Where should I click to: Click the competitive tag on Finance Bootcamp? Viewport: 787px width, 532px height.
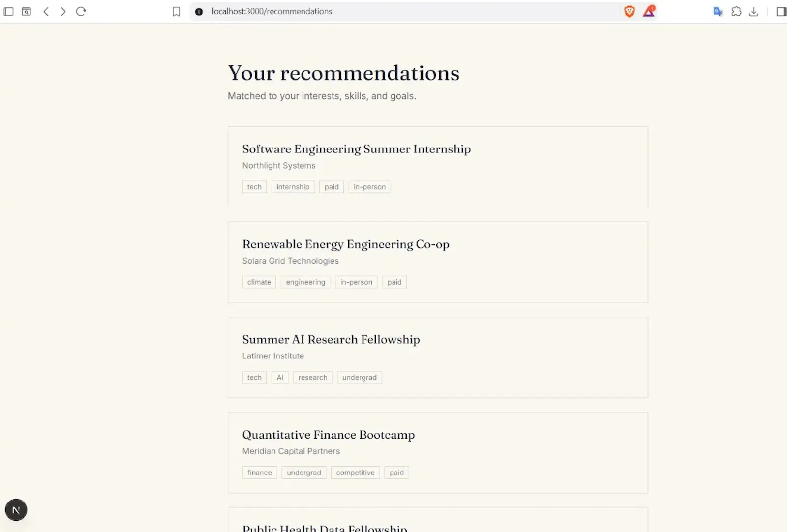(355, 473)
